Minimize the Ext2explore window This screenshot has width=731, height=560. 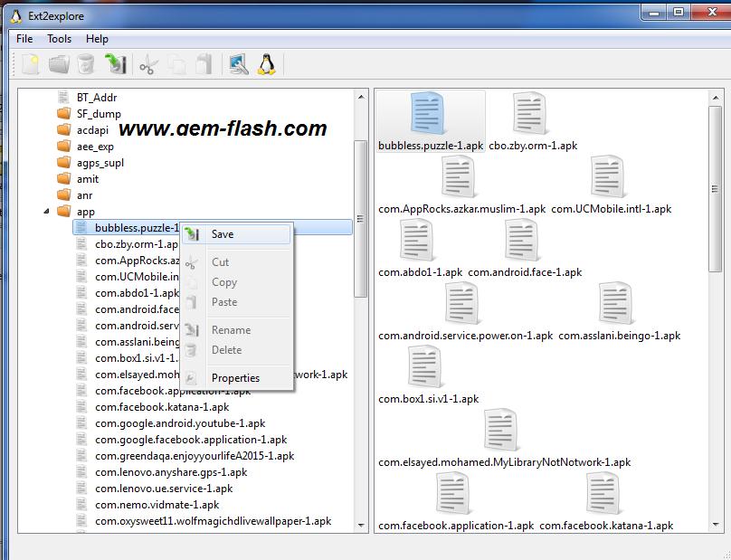654,13
